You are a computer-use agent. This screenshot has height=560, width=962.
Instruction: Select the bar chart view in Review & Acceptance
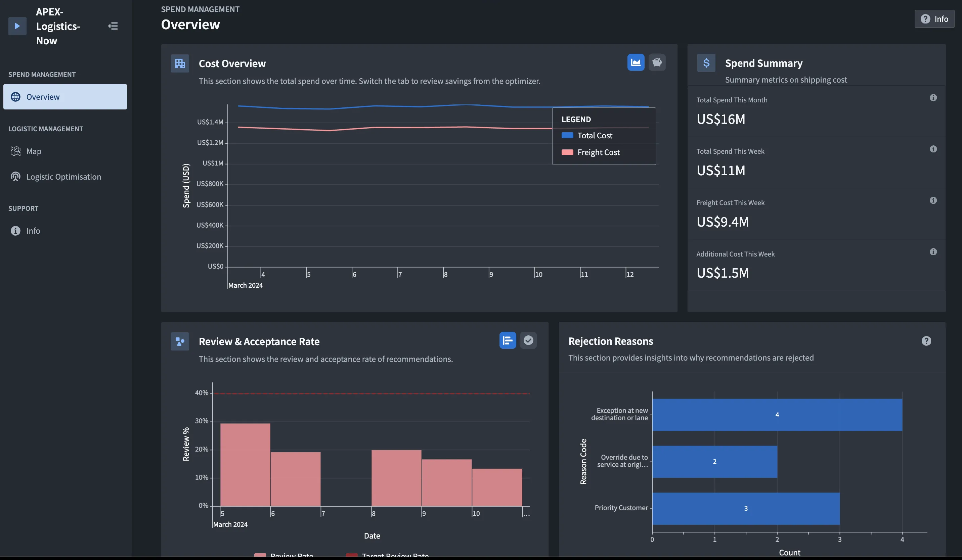[507, 340]
